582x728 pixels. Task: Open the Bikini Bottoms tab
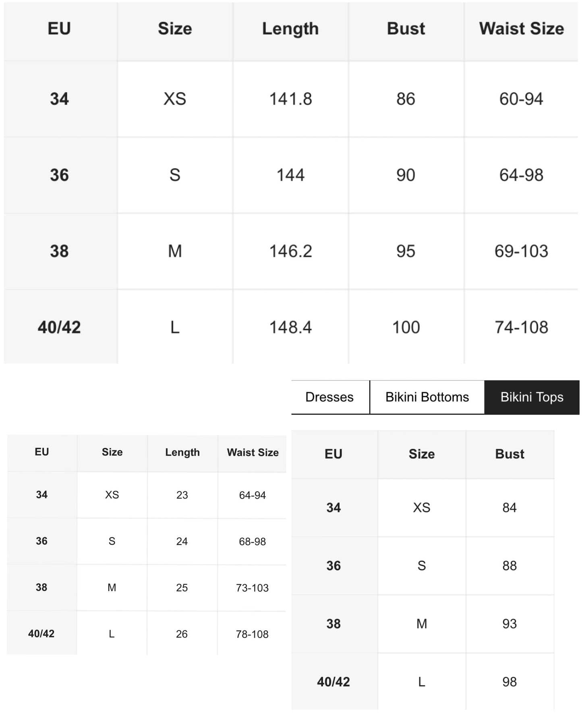[427, 397]
